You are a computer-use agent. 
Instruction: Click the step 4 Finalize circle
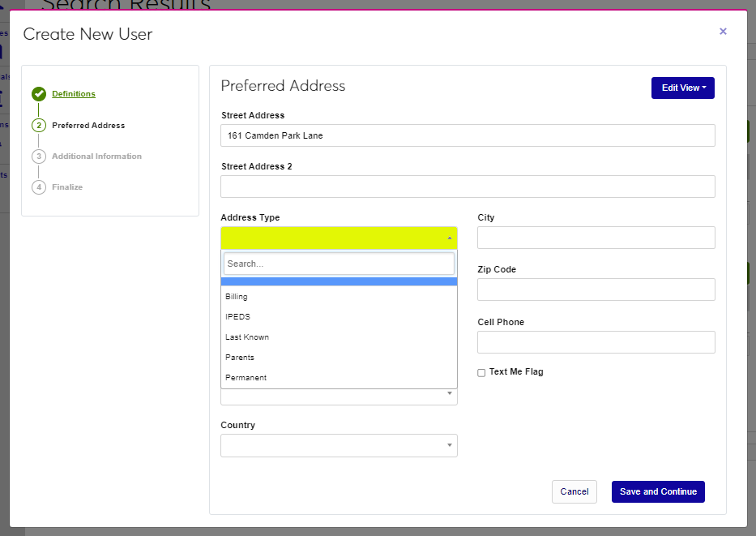pos(39,187)
